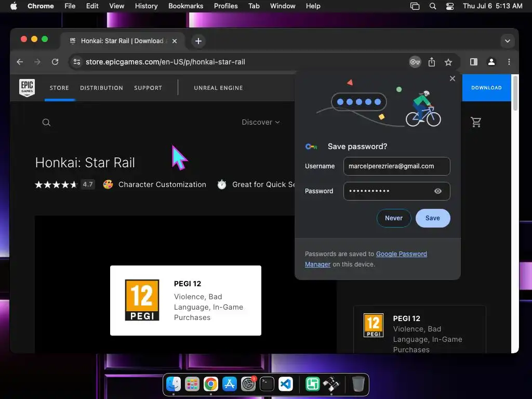Open Terminal from the dock
The width and height of the screenshot is (532, 399).
click(x=267, y=384)
